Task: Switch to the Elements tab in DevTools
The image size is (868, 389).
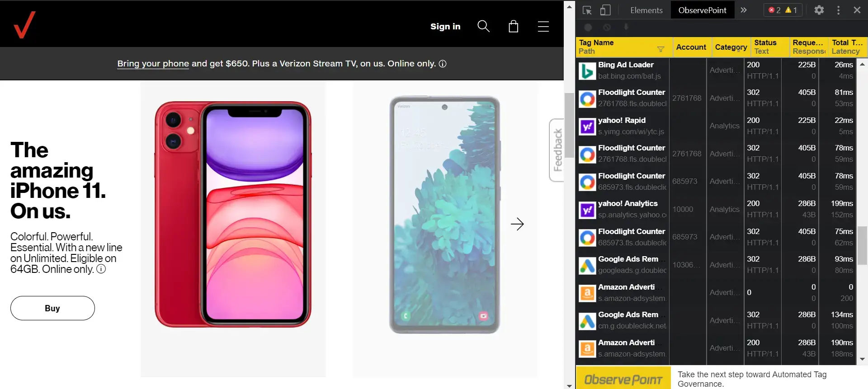Action: pos(646,10)
